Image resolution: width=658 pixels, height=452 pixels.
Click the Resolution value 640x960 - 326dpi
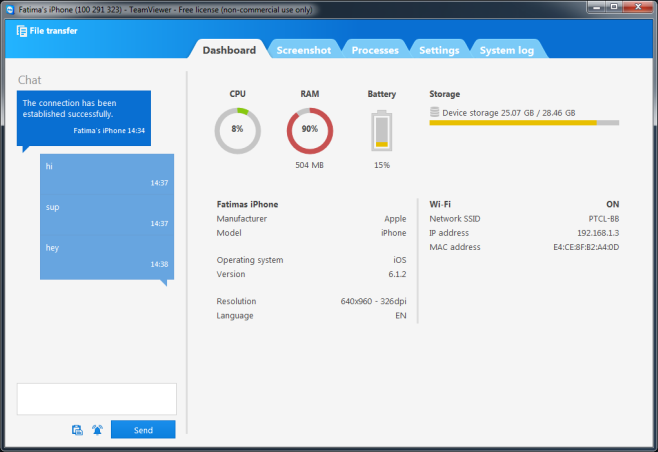373,301
